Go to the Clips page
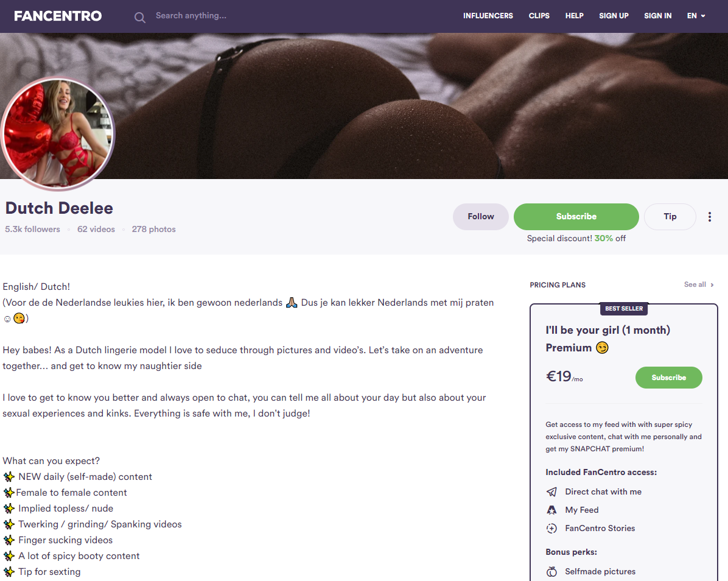This screenshot has height=581, width=728. 539,16
